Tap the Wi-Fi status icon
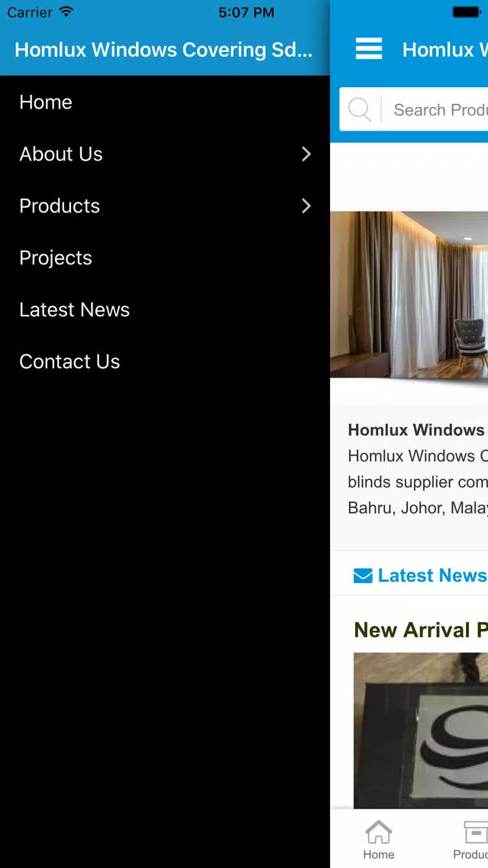This screenshot has height=868, width=488. pos(66,11)
